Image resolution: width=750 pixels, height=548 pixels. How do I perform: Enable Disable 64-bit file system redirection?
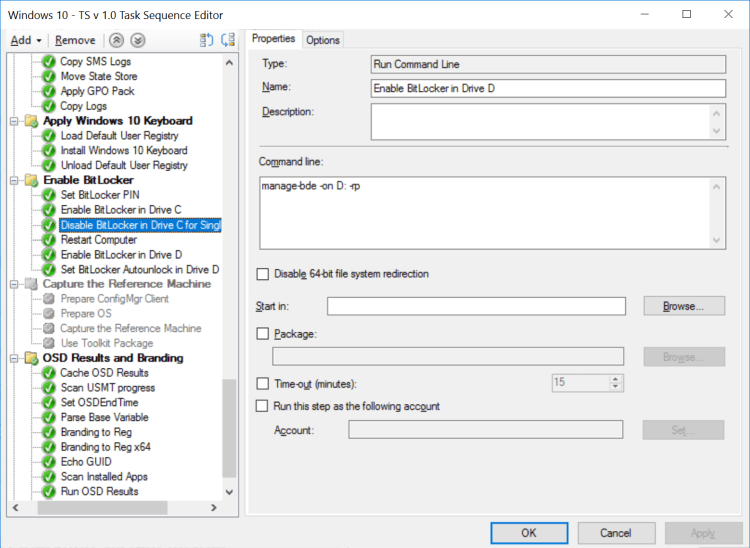(263, 274)
